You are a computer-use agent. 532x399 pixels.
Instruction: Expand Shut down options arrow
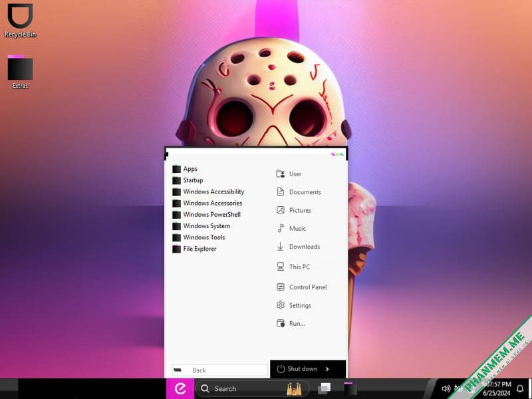tap(327, 369)
